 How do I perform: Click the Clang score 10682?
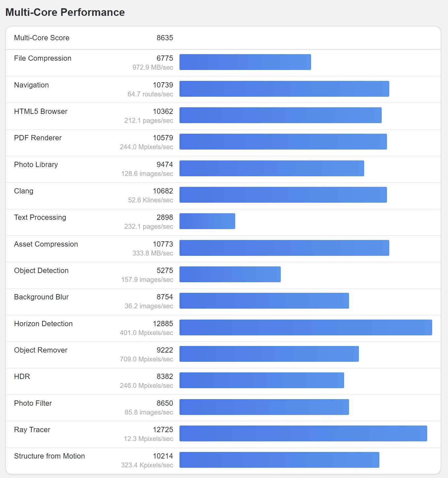(163, 191)
